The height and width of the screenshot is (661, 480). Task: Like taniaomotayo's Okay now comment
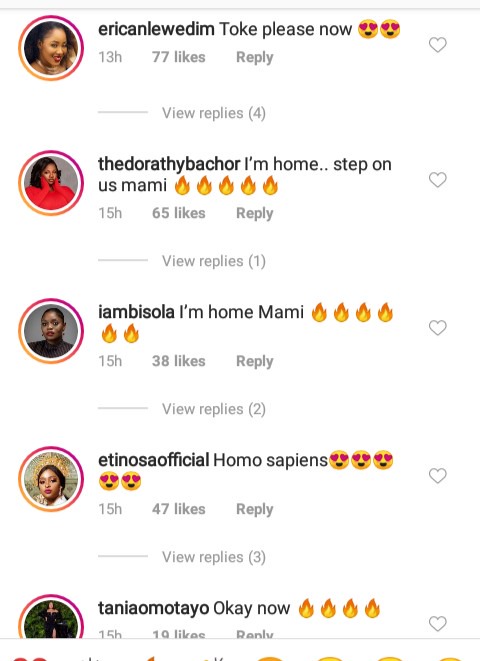tap(437, 623)
